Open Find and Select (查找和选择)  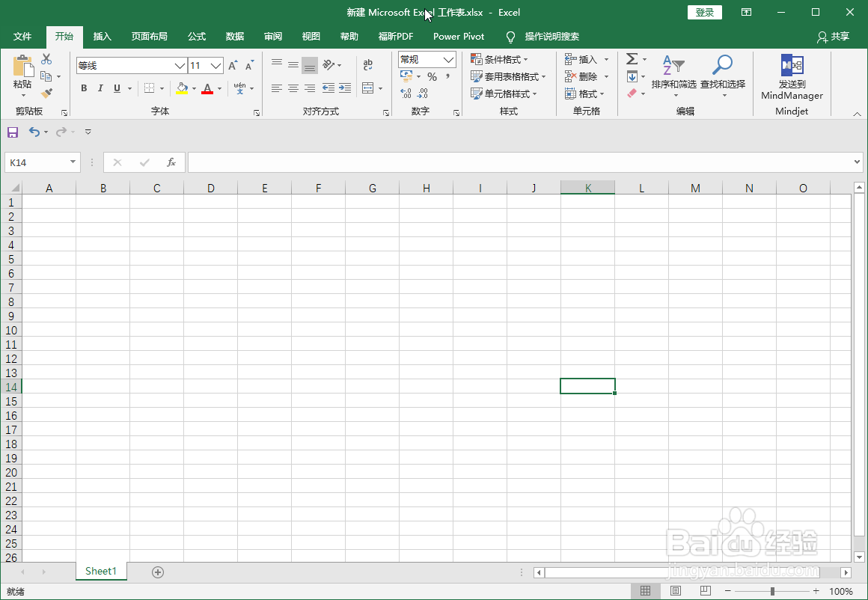723,75
